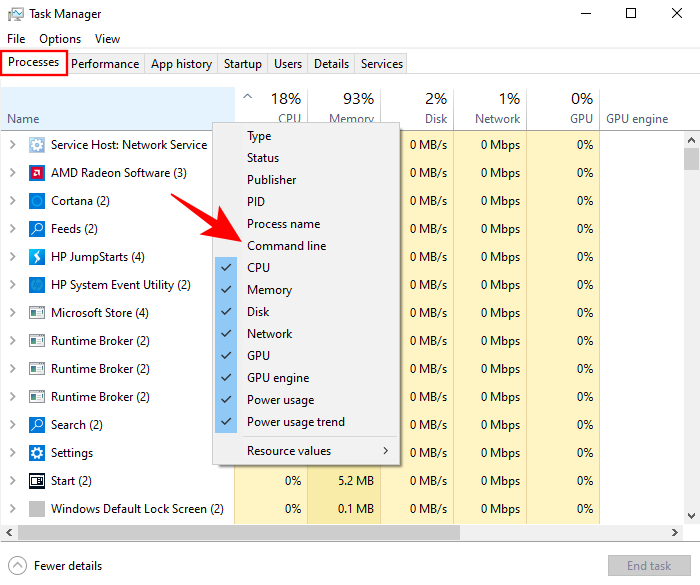This screenshot has height=585, width=700.
Task: Click the HP JumpStarts icon
Action: click(37, 257)
